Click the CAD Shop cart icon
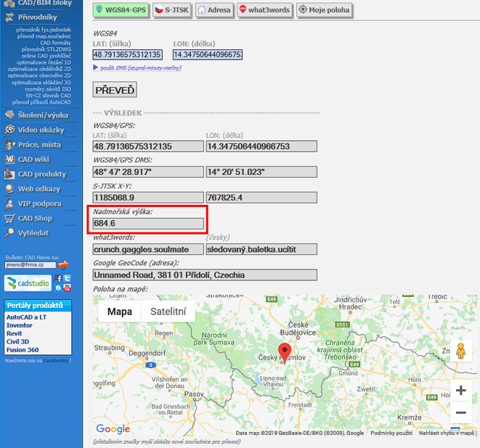 click(x=9, y=218)
